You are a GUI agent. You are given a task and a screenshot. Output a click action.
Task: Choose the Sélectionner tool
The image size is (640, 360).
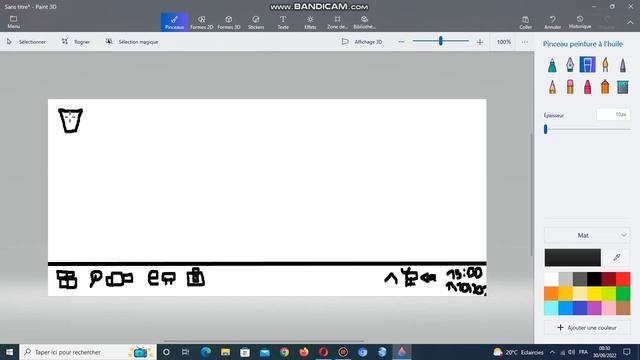pos(26,42)
